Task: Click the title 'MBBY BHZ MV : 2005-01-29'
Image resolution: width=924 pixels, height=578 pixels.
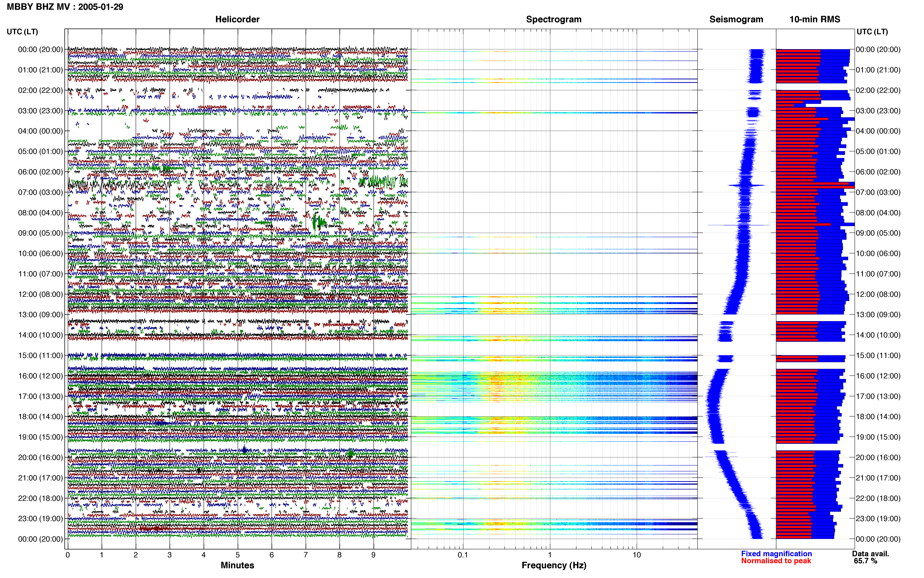Action: (x=65, y=7)
